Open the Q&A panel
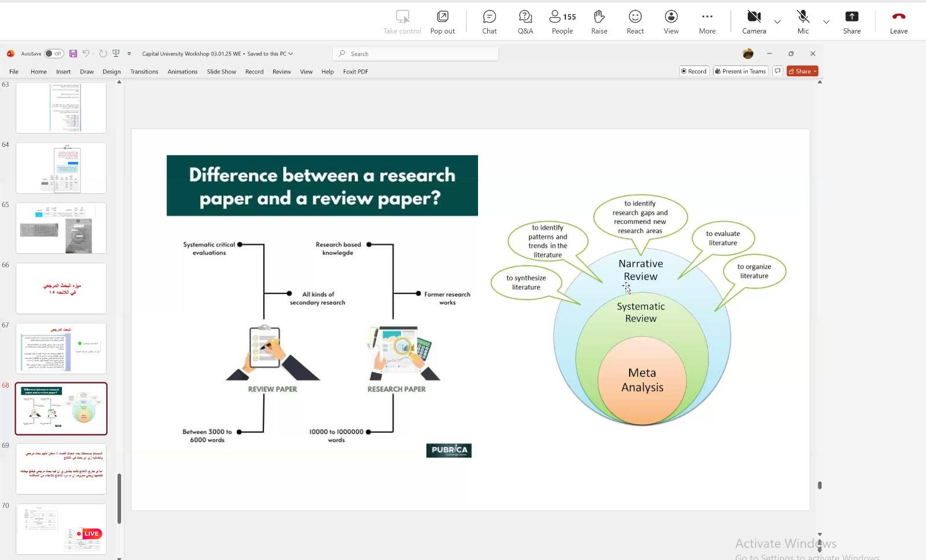This screenshot has height=560, width=926. [x=525, y=22]
